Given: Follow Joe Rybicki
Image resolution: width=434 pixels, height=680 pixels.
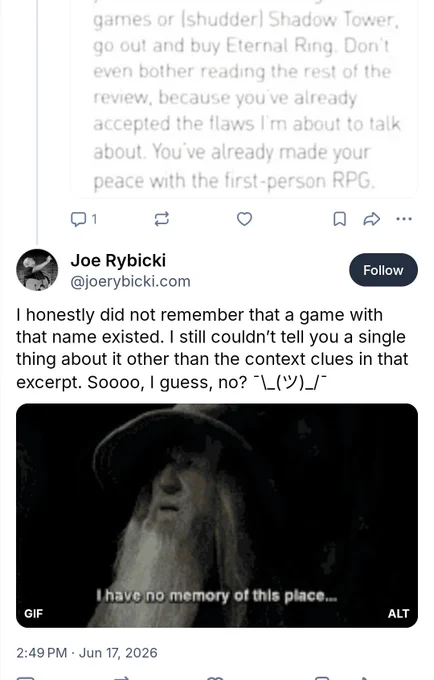Looking at the screenshot, I should pyautogui.click(x=383, y=270).
